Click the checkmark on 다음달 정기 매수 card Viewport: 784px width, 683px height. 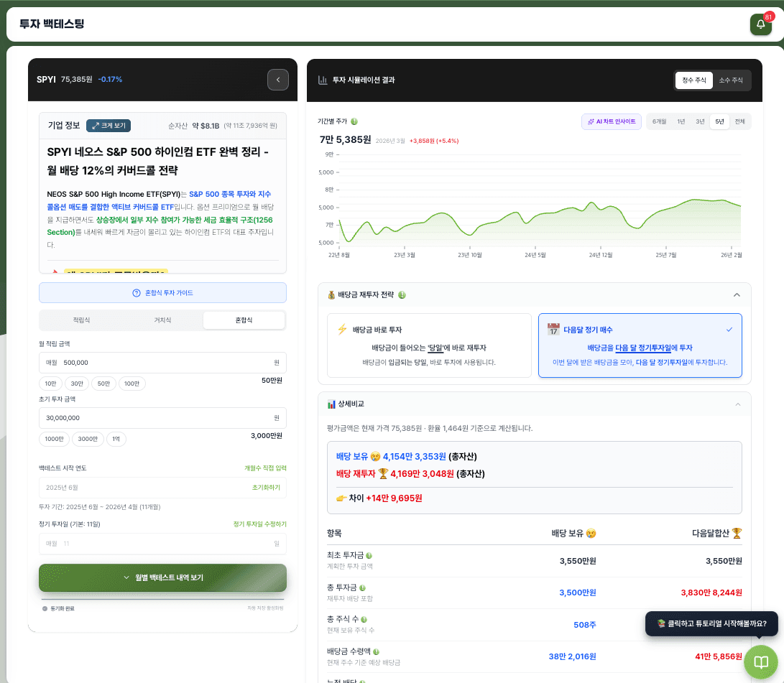(729, 330)
